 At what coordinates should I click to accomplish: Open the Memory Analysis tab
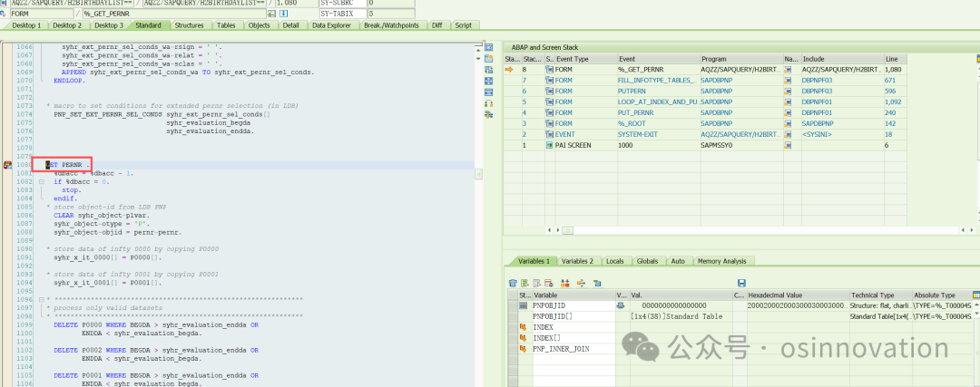(x=722, y=261)
